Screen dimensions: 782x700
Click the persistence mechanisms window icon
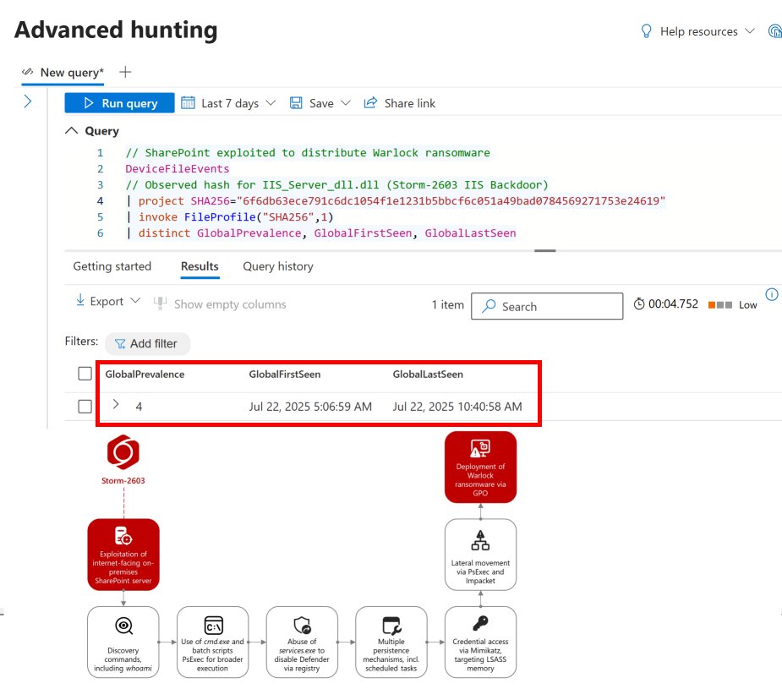391,626
